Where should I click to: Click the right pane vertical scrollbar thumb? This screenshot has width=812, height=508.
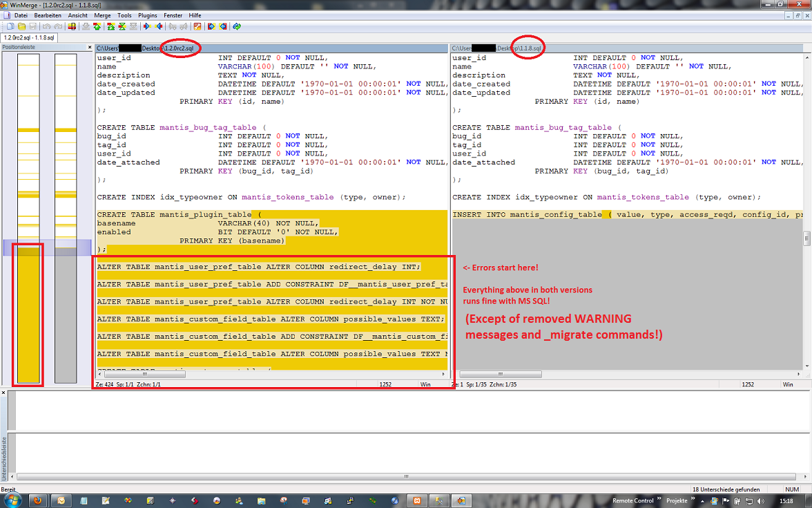point(806,238)
